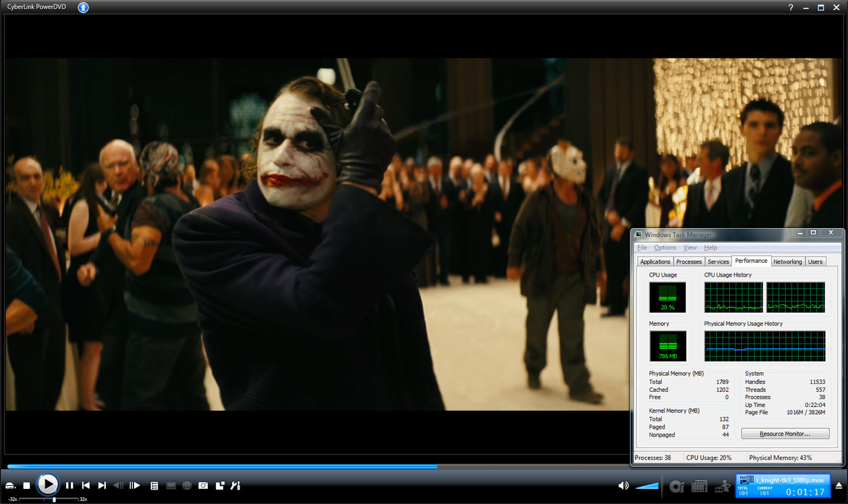Open the menu/playlist list icon

point(154,486)
